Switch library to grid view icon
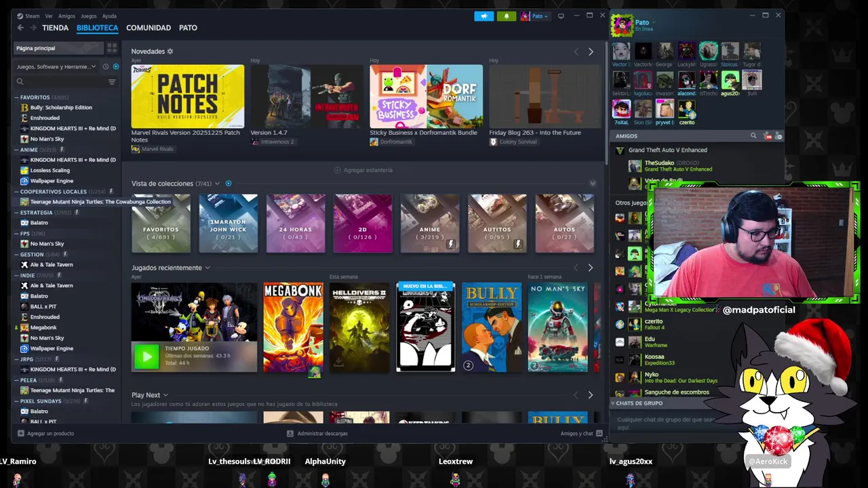Screen dimensions: 868x488 click(112, 48)
